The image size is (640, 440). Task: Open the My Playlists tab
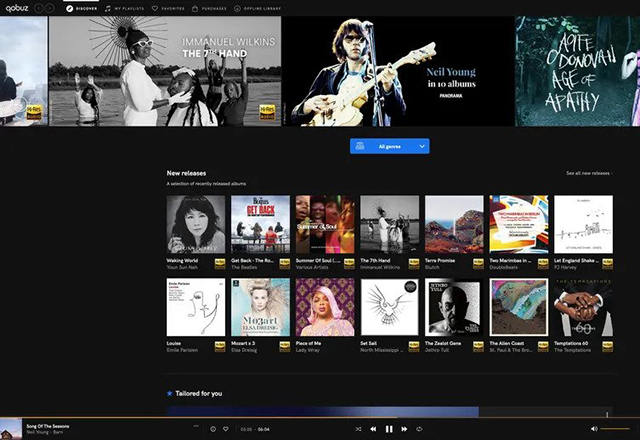point(124,9)
